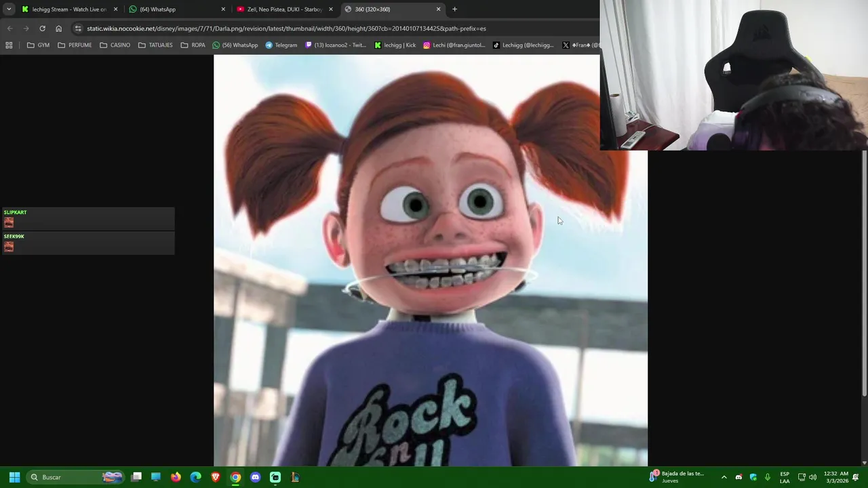Open the Lechiigg TikTok bookmark
This screenshot has height=488, width=868.
click(x=524, y=45)
